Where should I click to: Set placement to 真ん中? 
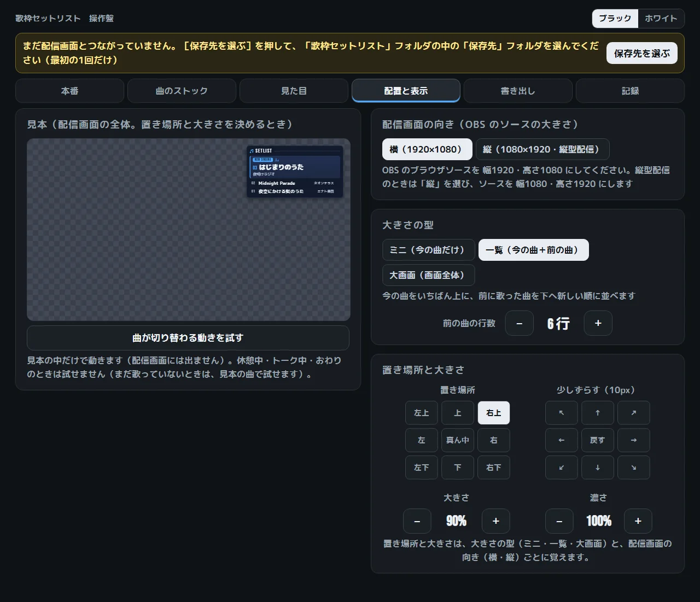point(457,440)
